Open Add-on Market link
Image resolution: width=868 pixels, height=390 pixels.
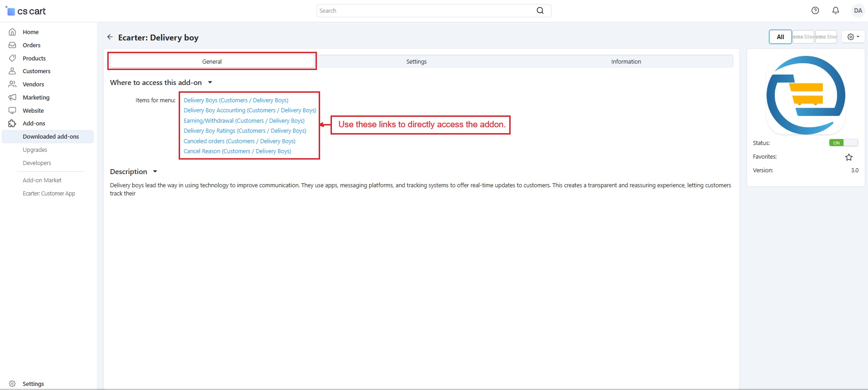coord(42,180)
